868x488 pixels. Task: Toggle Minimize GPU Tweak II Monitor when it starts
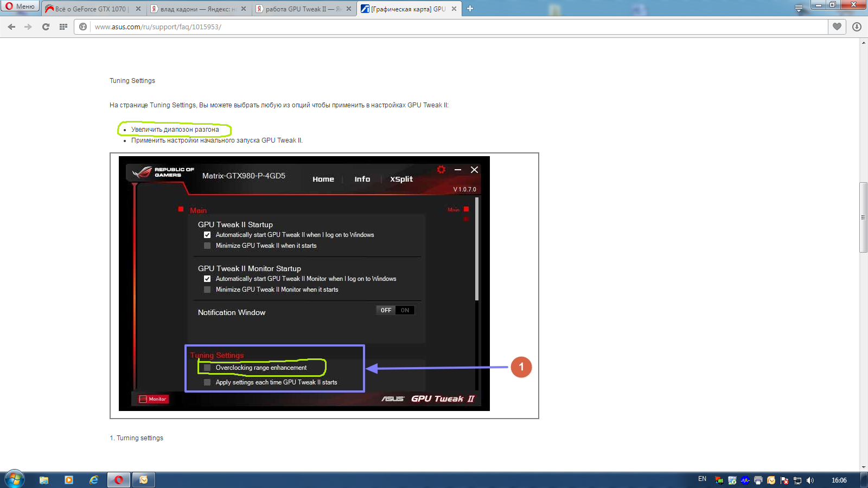pyautogui.click(x=207, y=290)
